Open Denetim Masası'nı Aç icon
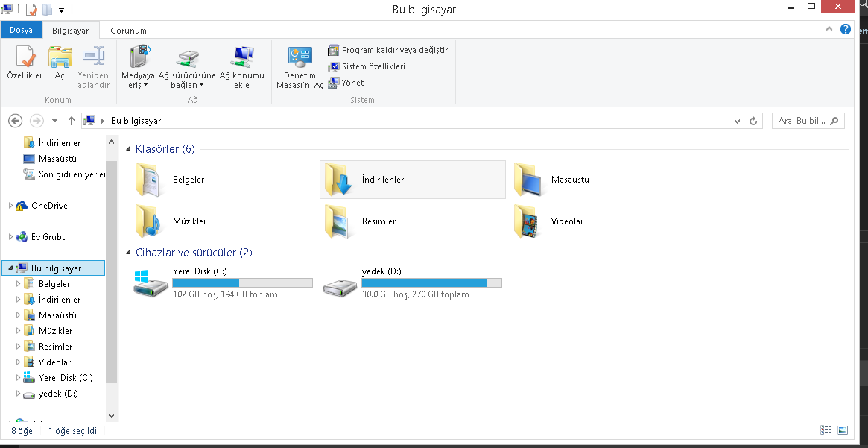The height and width of the screenshot is (448, 868). [300, 57]
